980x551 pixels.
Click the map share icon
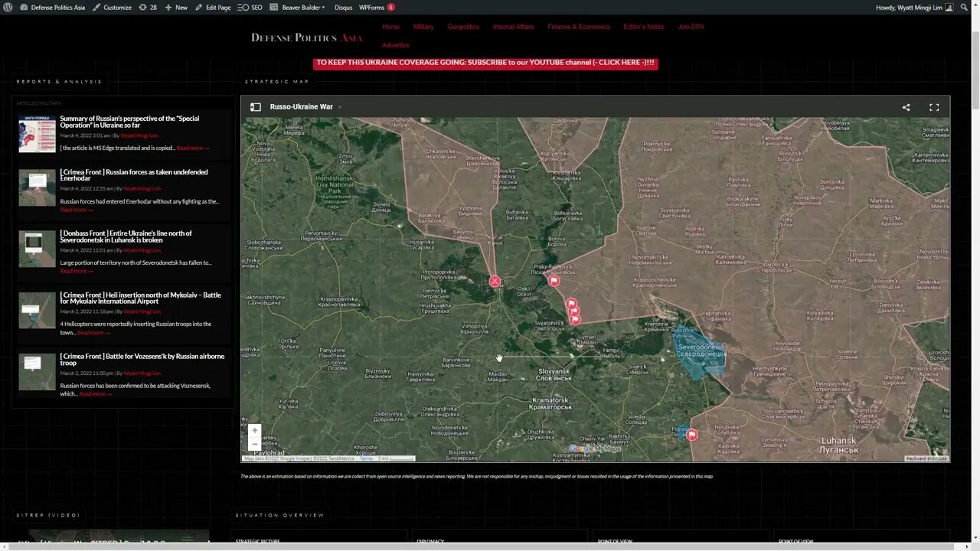[x=906, y=107]
